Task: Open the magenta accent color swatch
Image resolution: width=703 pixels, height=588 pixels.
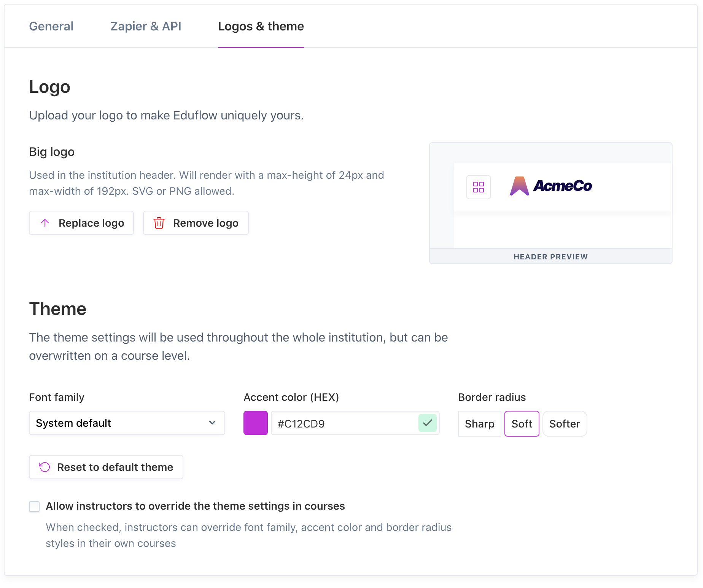Action: coord(256,423)
